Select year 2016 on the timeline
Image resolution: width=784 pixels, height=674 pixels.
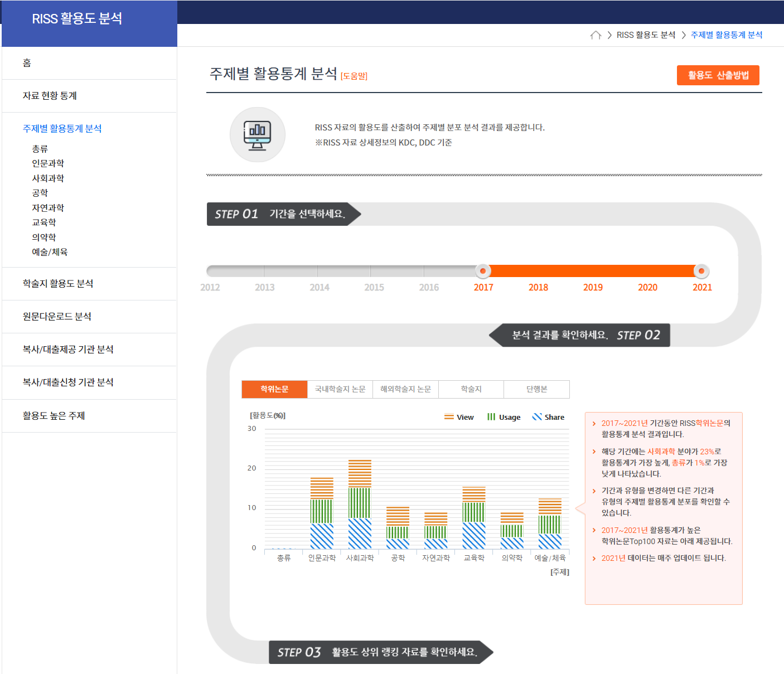coord(429,288)
